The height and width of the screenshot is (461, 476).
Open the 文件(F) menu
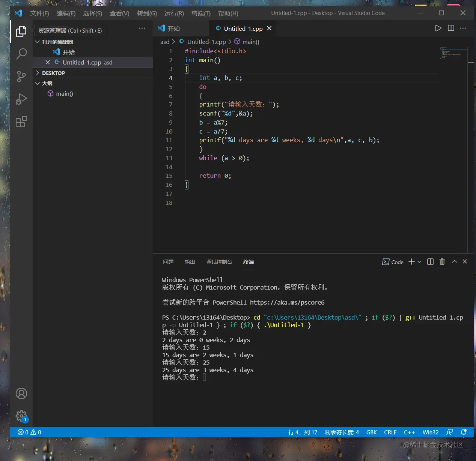[40, 14]
